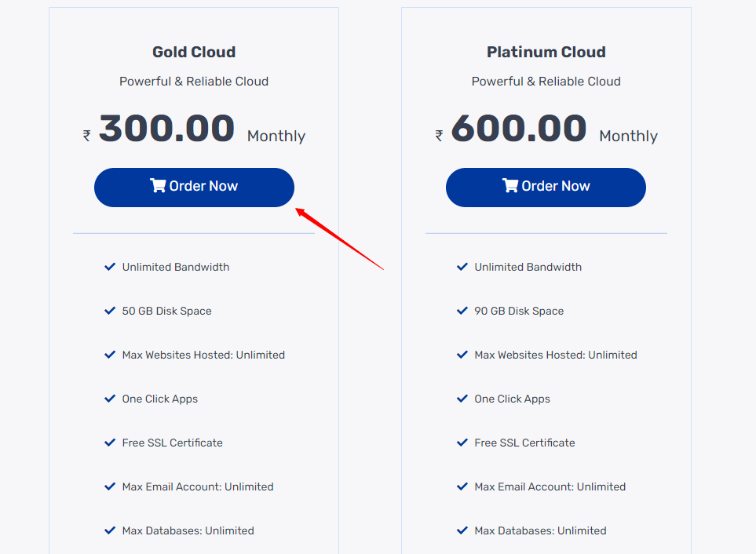The width and height of the screenshot is (756, 554).
Task: Click the Gold Cloud Order Now button
Action: point(194,188)
